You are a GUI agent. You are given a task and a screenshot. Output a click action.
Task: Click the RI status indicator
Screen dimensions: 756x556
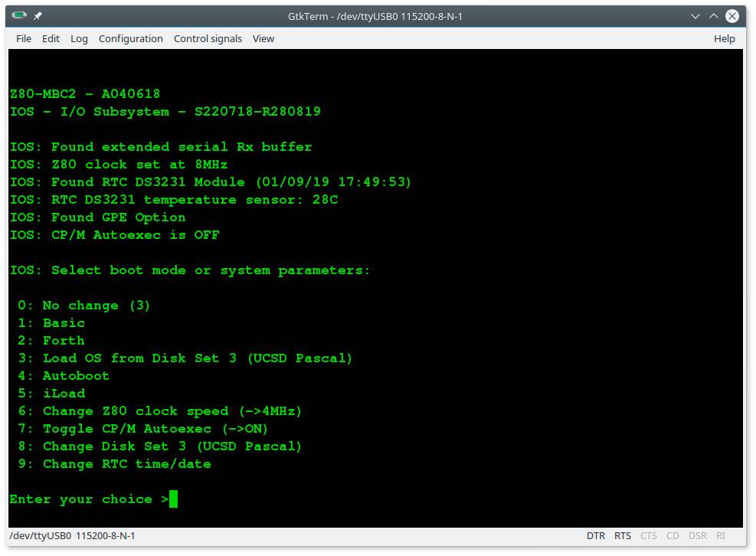coord(721,536)
